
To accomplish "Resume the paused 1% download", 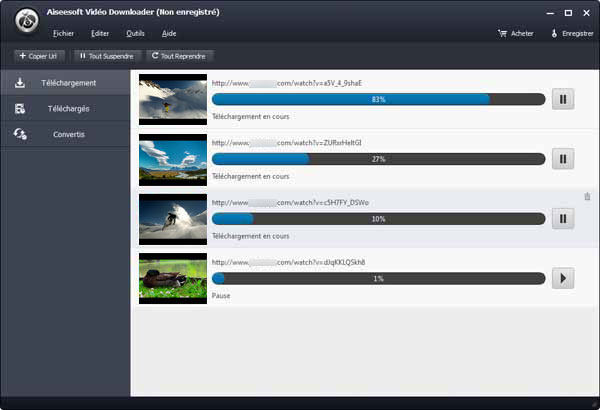I will [x=563, y=278].
